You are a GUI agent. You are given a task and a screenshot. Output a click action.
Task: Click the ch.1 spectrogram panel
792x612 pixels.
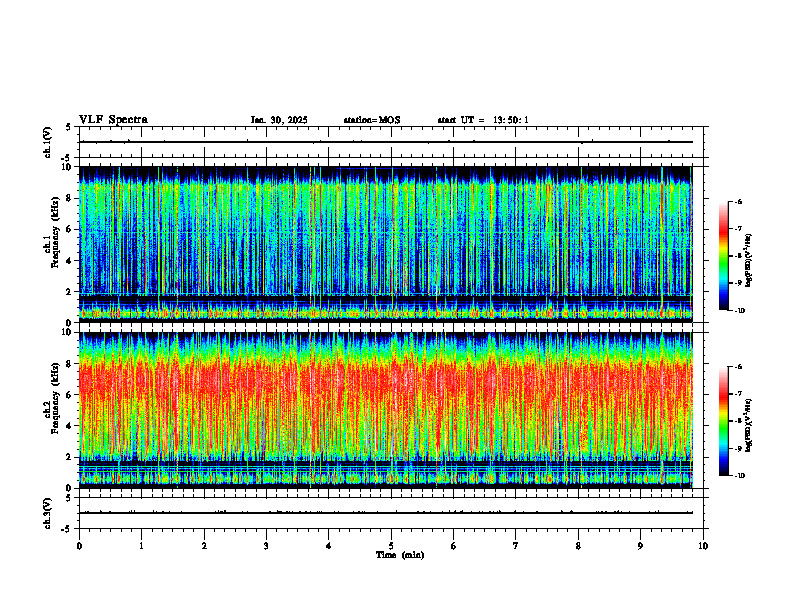[x=386, y=244]
